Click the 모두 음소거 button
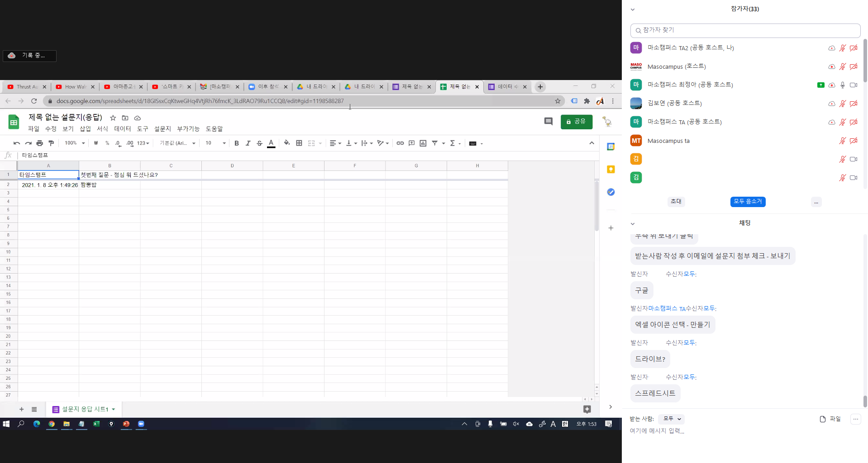The width and height of the screenshot is (868, 463). 748,202
